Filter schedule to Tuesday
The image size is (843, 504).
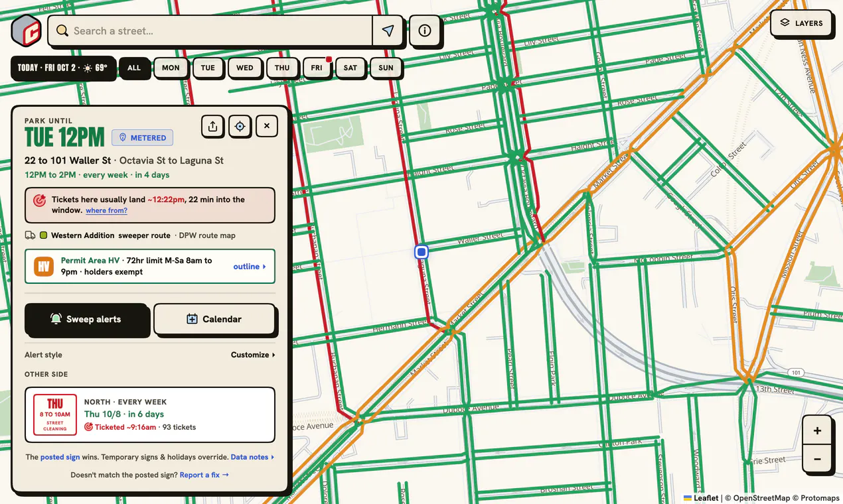point(208,68)
